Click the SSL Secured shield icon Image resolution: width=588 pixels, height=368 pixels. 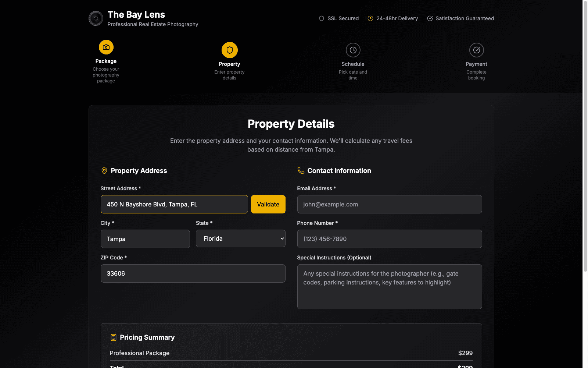click(x=322, y=18)
